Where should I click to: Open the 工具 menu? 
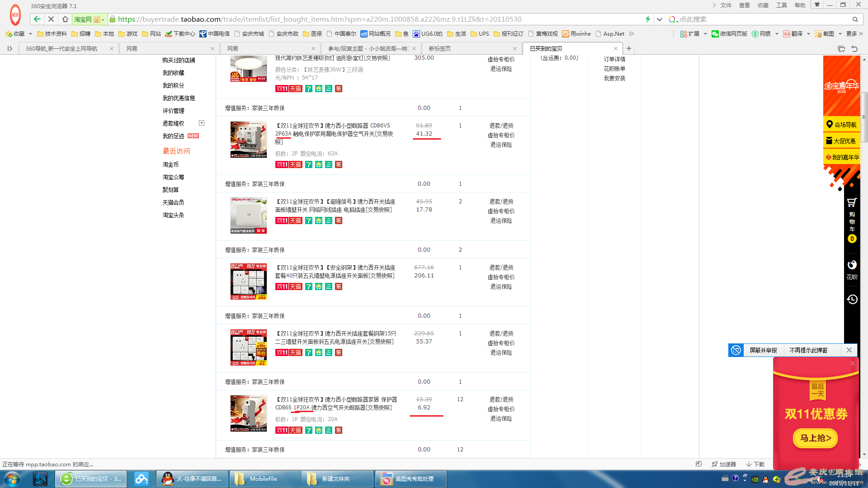(781, 5)
